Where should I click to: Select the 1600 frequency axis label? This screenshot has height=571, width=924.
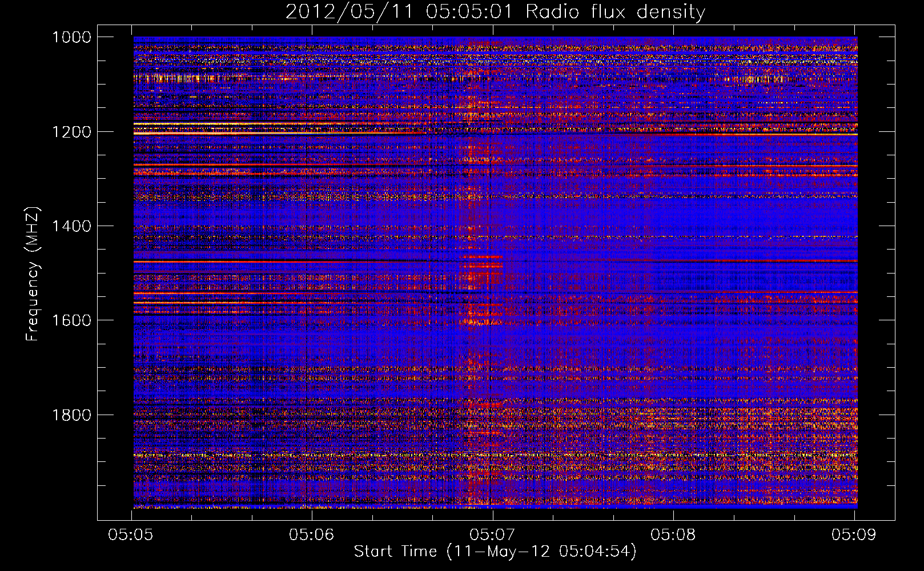click(x=71, y=320)
